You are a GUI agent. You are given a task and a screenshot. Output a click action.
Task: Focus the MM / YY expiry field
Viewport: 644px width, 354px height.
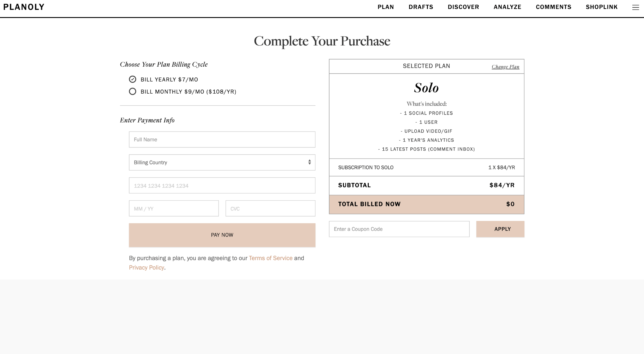(174, 208)
